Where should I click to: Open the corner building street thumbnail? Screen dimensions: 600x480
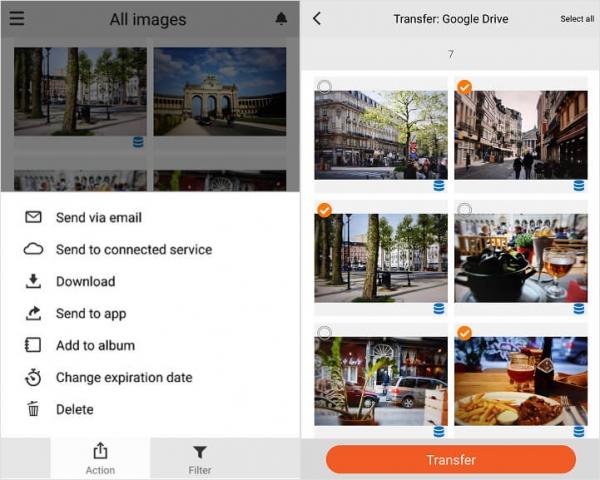click(381, 135)
